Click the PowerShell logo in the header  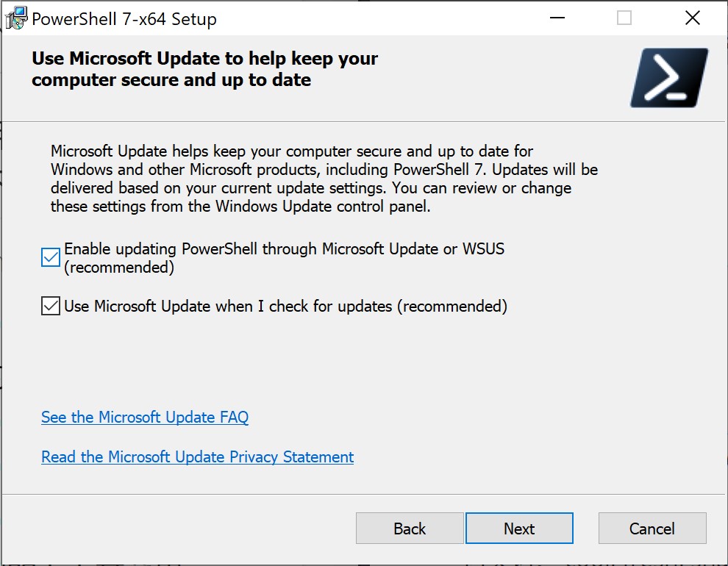669,78
